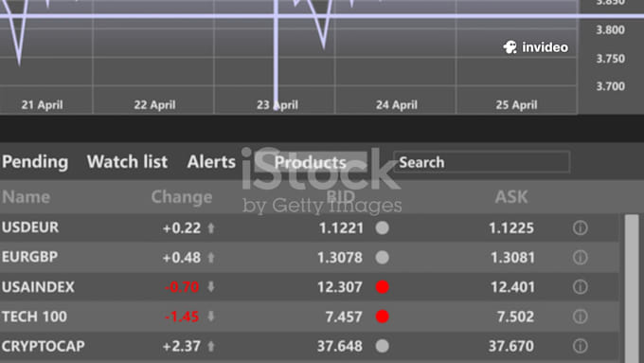Click the -0.70 change value
The image size is (644, 363).
click(x=182, y=287)
